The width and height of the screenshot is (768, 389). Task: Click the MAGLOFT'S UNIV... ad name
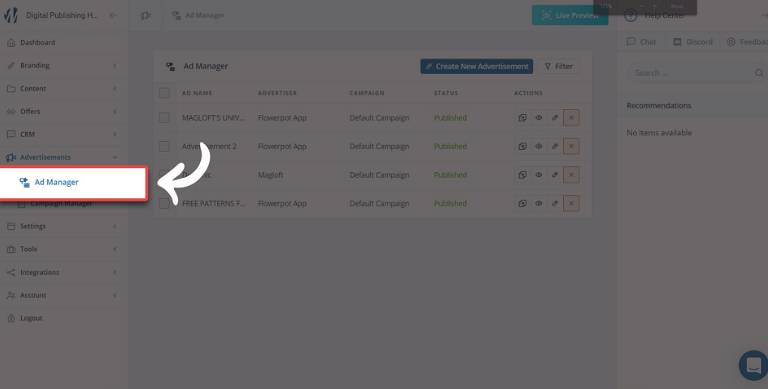tap(214, 118)
